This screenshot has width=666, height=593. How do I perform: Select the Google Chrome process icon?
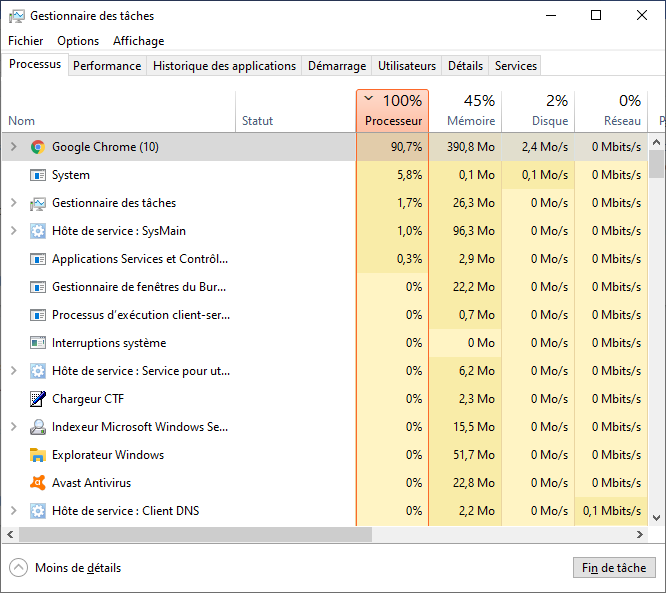pos(38,147)
